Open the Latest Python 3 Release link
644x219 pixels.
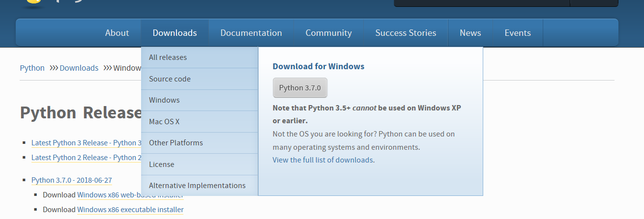coord(86,143)
